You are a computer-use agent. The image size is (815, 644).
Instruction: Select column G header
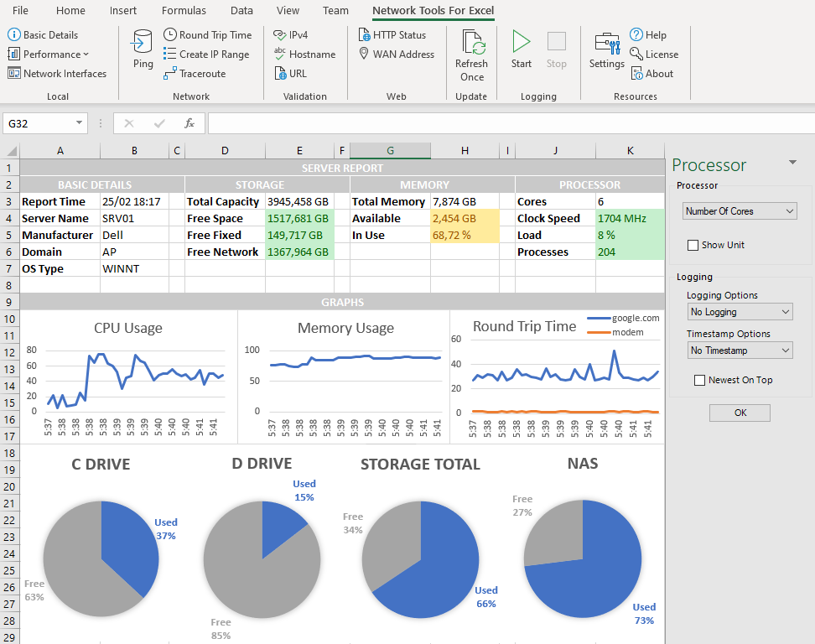pos(390,151)
